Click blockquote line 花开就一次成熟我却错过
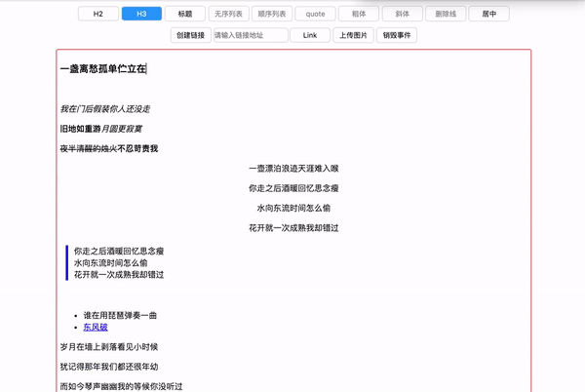The image size is (585, 392). (x=119, y=275)
